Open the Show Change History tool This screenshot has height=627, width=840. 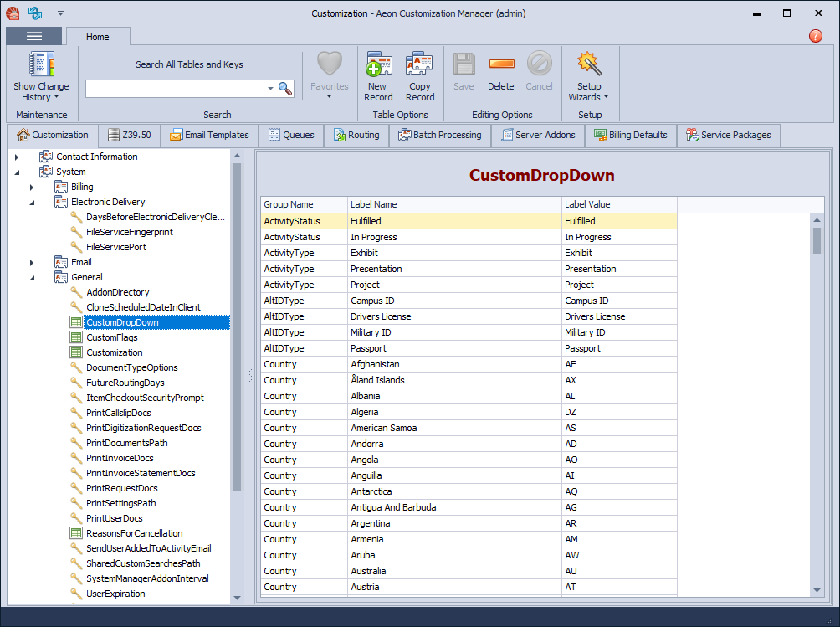41,65
